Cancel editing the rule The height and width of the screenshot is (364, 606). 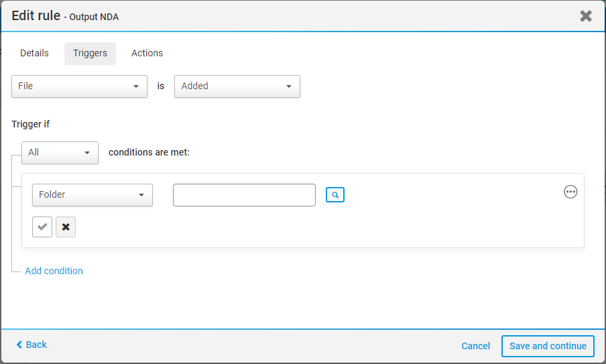point(475,346)
